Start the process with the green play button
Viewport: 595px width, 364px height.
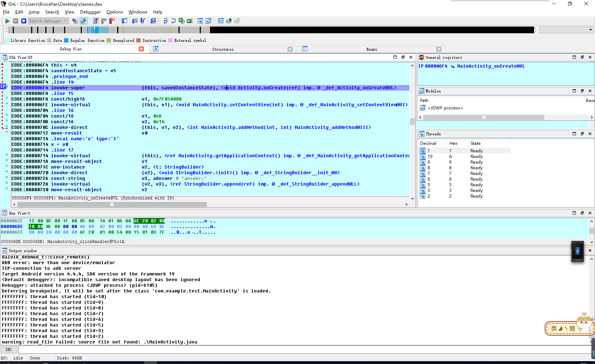pyautogui.click(x=7, y=21)
